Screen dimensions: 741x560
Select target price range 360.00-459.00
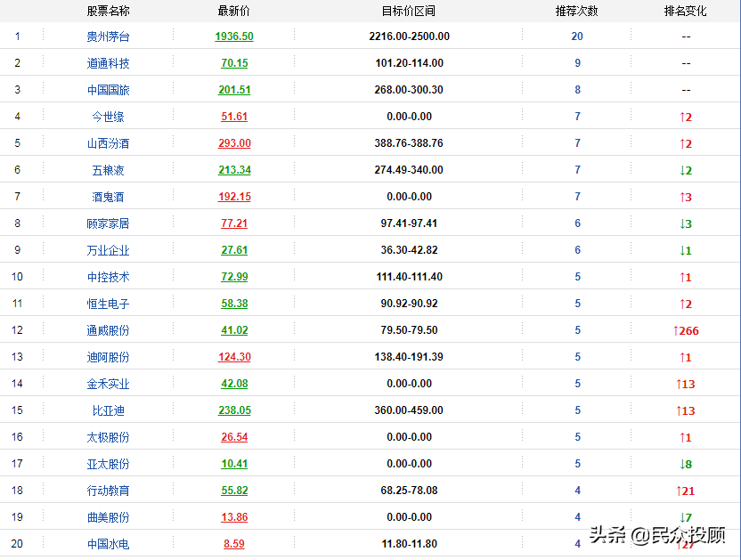tap(409, 410)
